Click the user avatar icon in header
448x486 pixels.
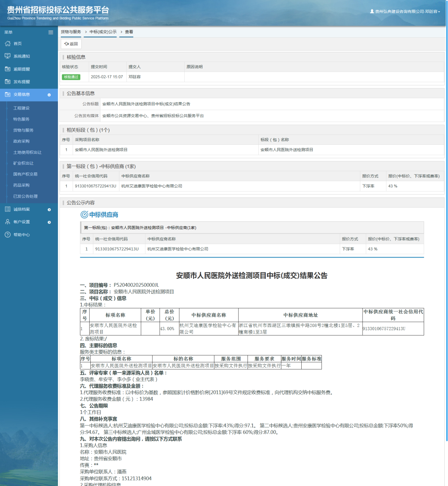pyautogui.click(x=372, y=11)
